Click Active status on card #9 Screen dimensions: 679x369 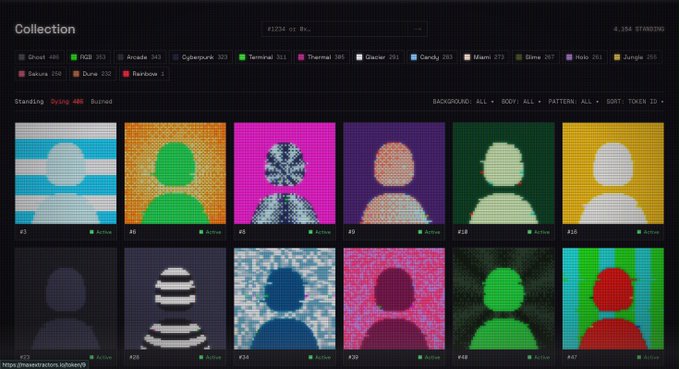[x=429, y=232]
